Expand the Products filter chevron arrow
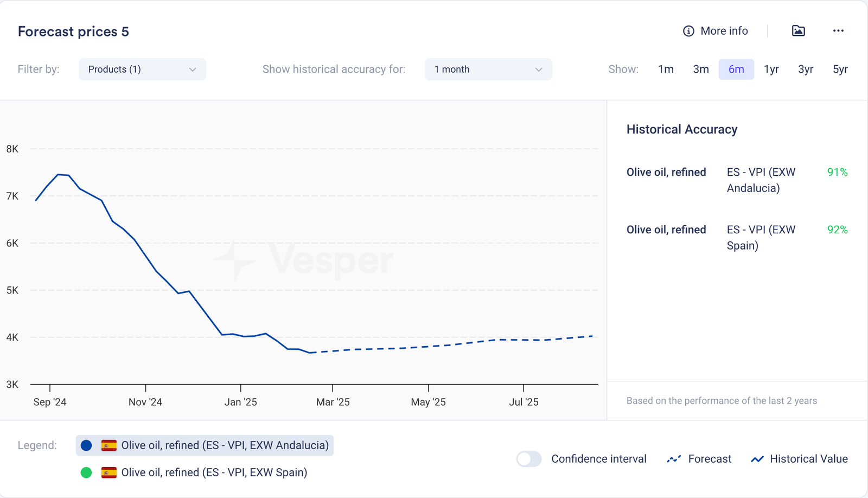Viewport: 868px width, 498px height. point(193,69)
